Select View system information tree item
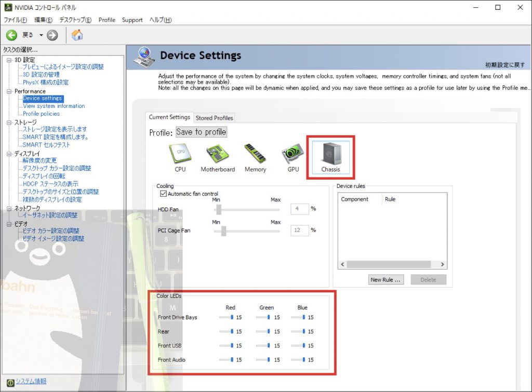Viewport: 532px width, 392px height. [x=54, y=106]
